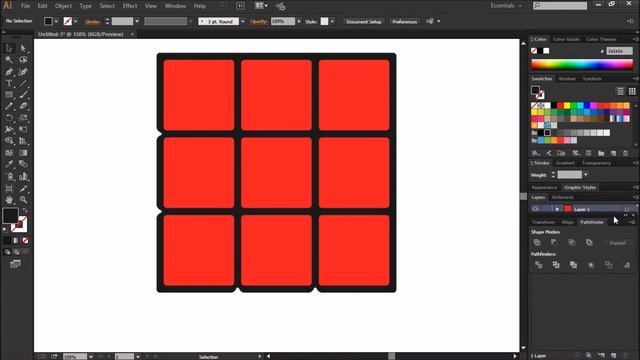Switch to the Color Guide tab
This screenshot has width=640, height=360.
point(566,39)
